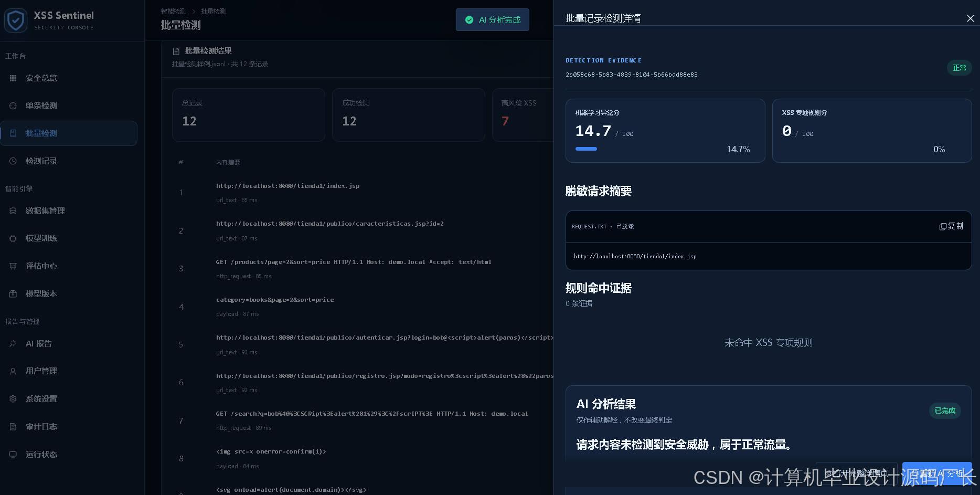Click the 批量检测 sidebar icon
This screenshot has height=495, width=980.
[x=13, y=133]
